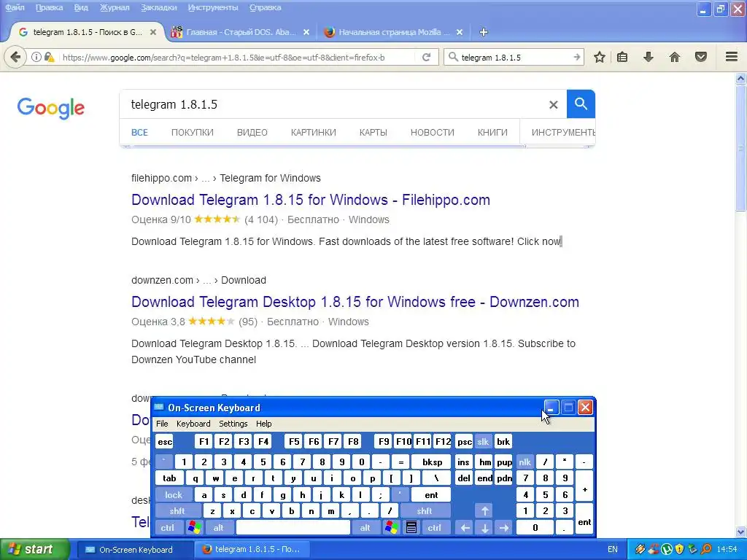Open the Help menu of On-Screen Keyboard

pyautogui.click(x=263, y=424)
